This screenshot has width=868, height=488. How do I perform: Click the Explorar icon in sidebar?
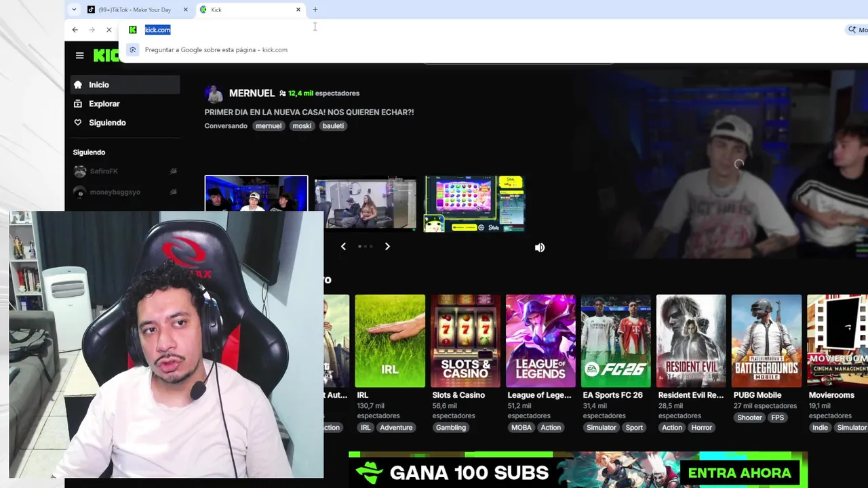(x=78, y=104)
